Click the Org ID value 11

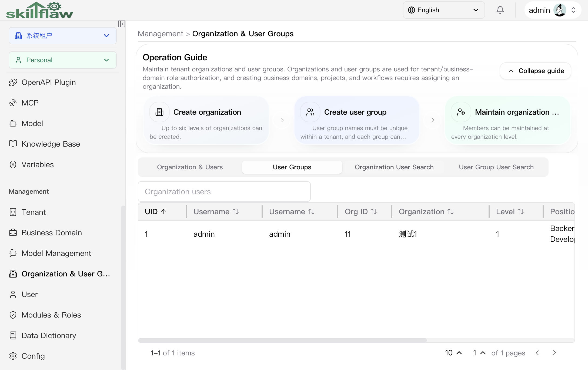point(348,234)
